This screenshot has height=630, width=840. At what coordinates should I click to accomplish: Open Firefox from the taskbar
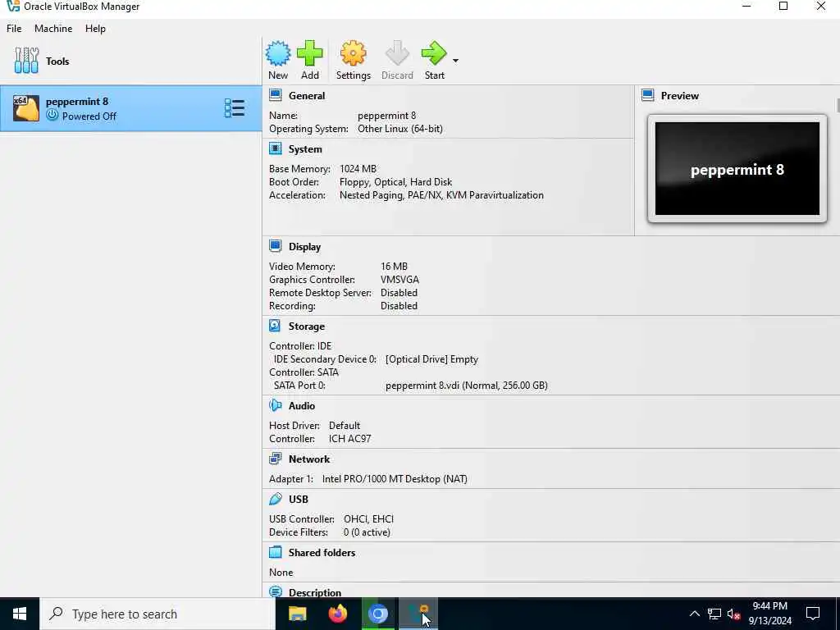tap(337, 614)
